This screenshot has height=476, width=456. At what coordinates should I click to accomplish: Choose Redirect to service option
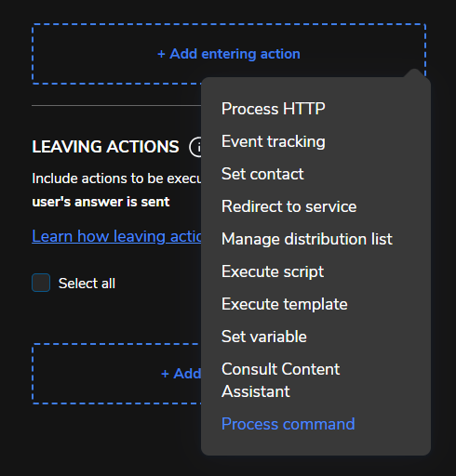point(289,206)
